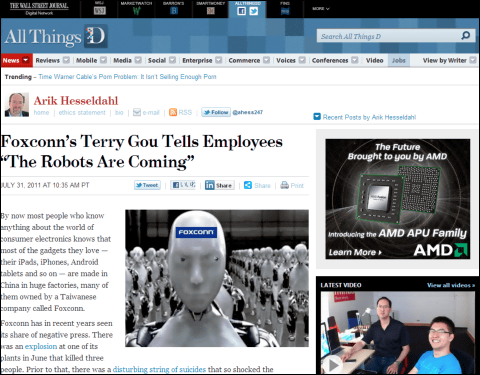480x375 pixels.
Task: Open the Foxconn robot article image
Action: (217, 278)
